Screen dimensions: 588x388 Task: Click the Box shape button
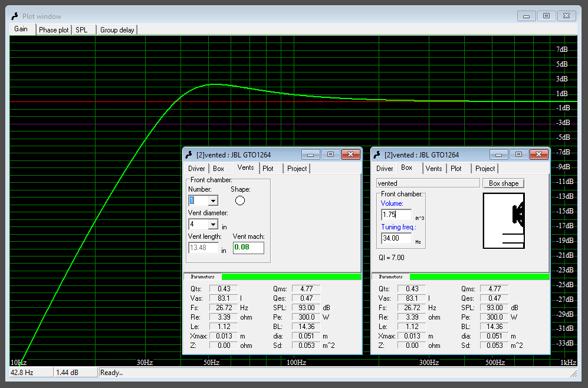click(504, 183)
